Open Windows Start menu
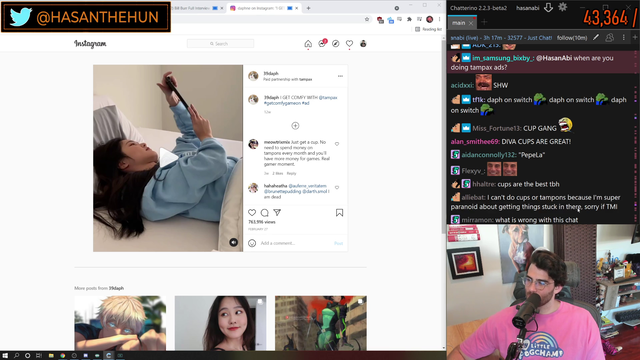Image resolution: width=640 pixels, height=360 pixels. 5,356
